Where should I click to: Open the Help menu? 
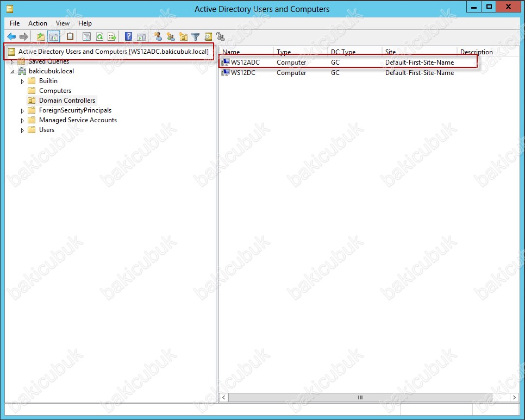click(85, 23)
